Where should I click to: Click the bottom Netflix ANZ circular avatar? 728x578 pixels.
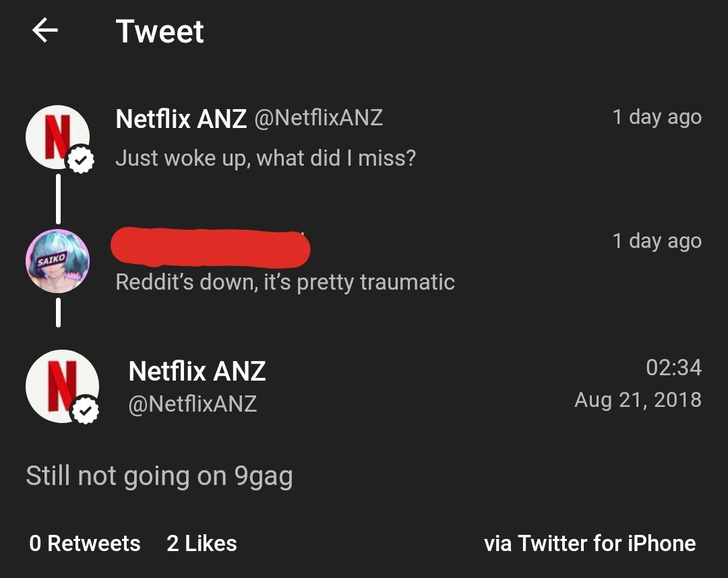(63, 386)
